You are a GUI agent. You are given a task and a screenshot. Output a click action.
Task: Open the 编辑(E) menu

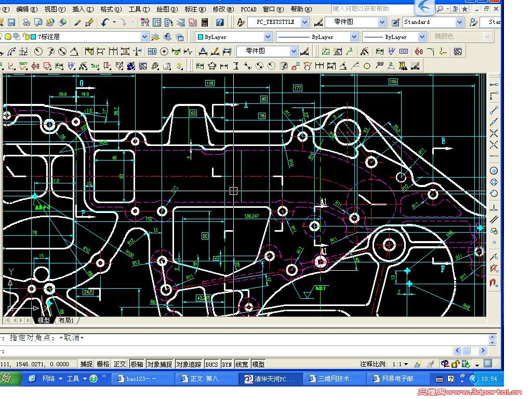[27, 9]
